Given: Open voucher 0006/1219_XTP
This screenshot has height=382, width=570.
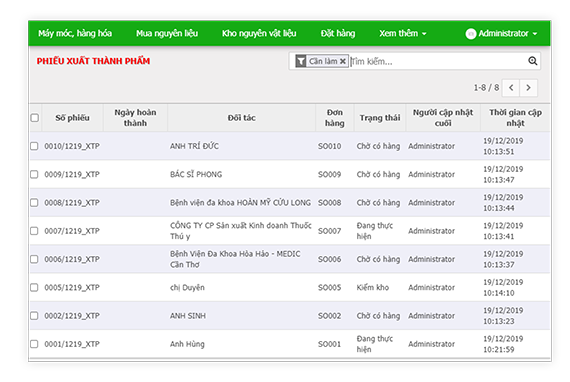Looking at the screenshot, I should (x=72, y=259).
